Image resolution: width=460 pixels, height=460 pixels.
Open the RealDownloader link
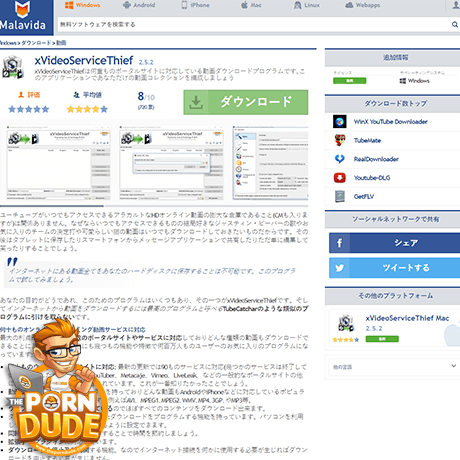[376, 159]
